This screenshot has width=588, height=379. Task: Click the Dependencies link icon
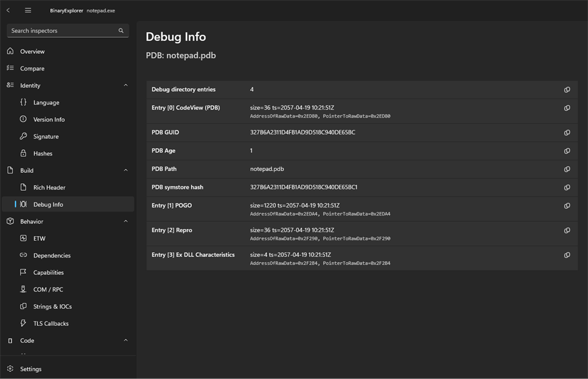coord(24,255)
